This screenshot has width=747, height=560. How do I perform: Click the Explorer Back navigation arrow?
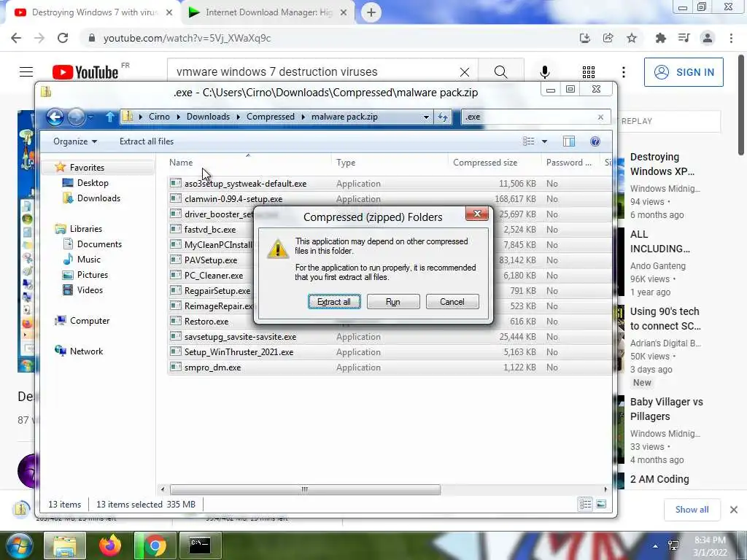coord(55,117)
